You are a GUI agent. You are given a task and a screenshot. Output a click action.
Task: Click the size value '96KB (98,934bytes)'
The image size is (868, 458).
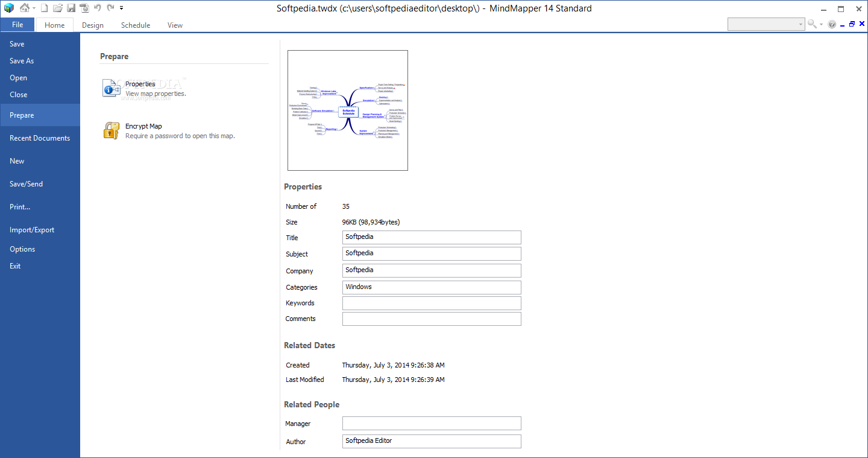(x=371, y=222)
